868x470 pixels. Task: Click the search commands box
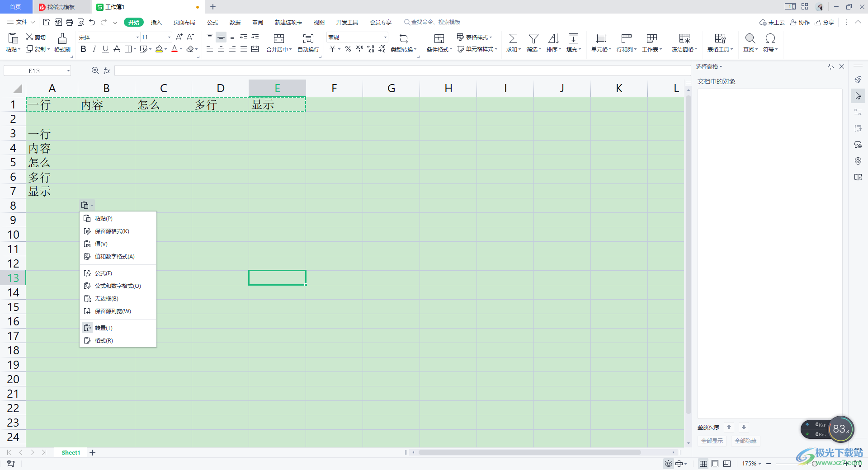(x=432, y=22)
